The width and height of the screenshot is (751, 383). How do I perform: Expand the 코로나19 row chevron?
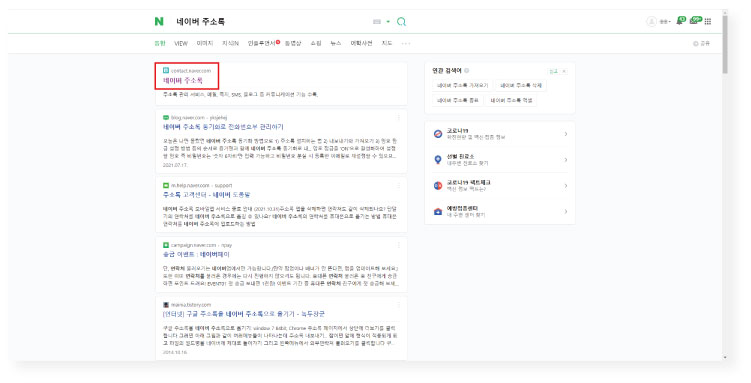[x=566, y=134]
